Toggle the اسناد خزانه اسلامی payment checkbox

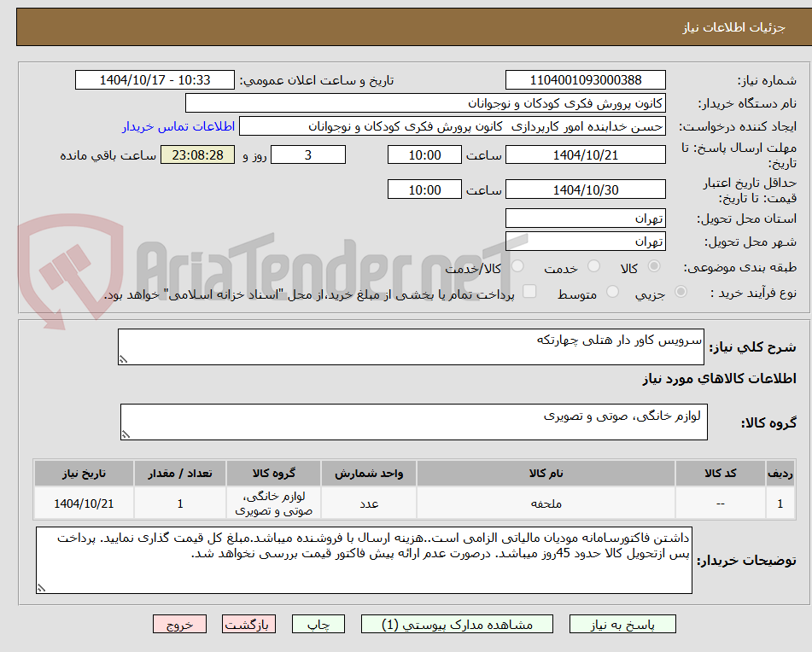point(529,291)
